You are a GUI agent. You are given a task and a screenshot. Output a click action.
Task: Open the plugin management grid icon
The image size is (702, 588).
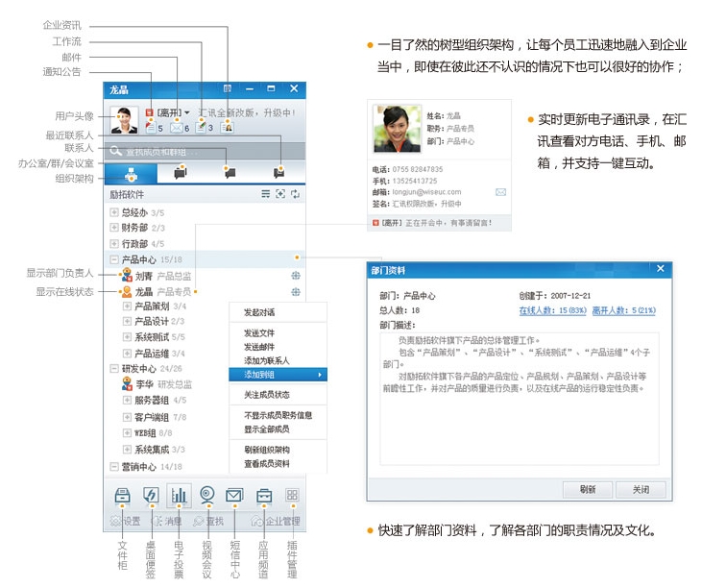pos(292,496)
